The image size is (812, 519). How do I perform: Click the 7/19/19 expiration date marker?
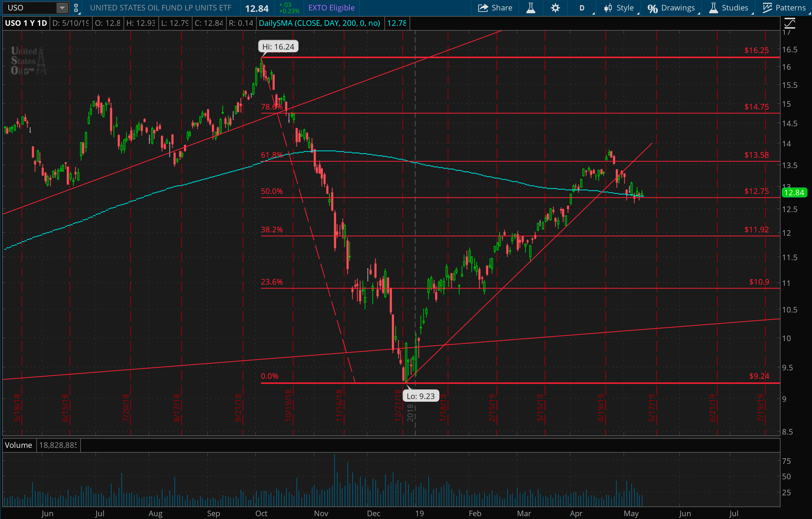[760, 408]
